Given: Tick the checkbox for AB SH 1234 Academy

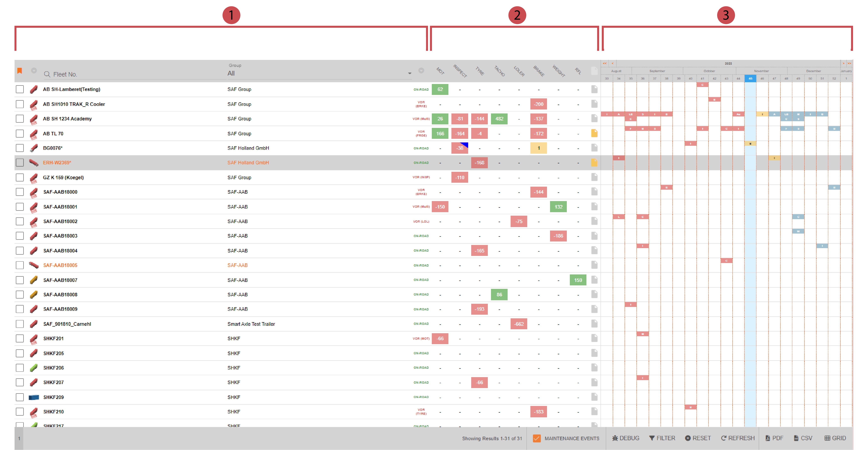Looking at the screenshot, I should pyautogui.click(x=20, y=119).
